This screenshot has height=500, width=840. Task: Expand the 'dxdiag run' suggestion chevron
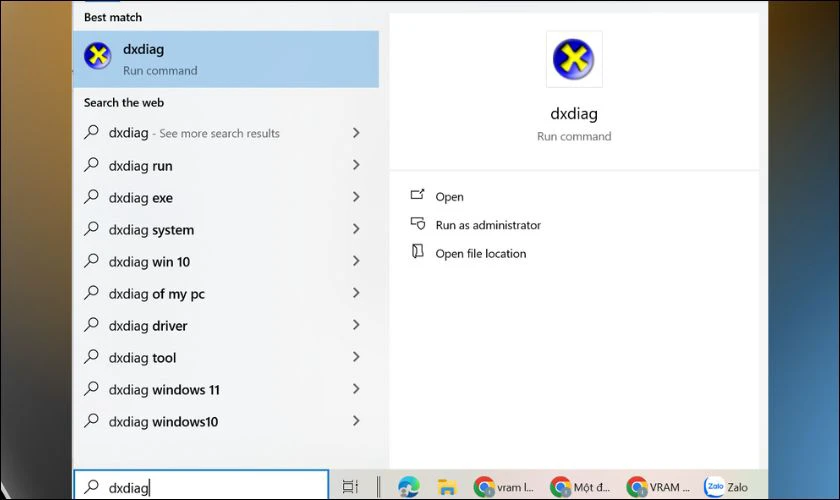(x=356, y=165)
